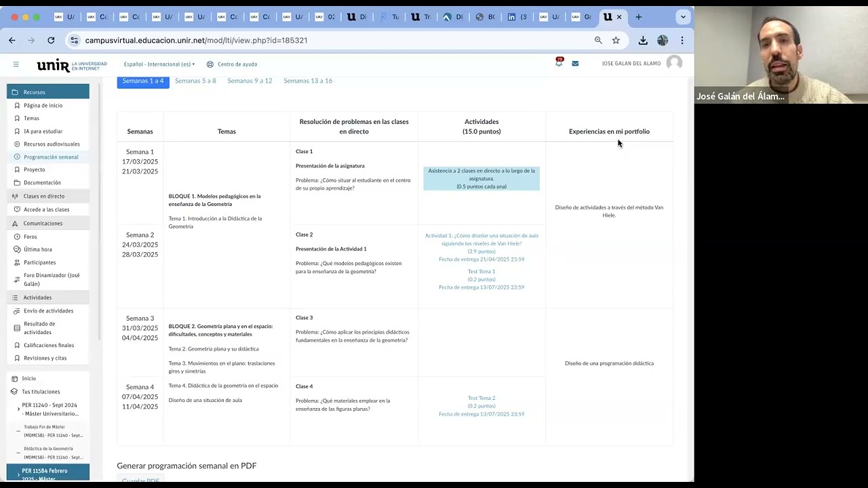Switch to the LinkedIn browser tab
868x488 pixels.
(518, 17)
